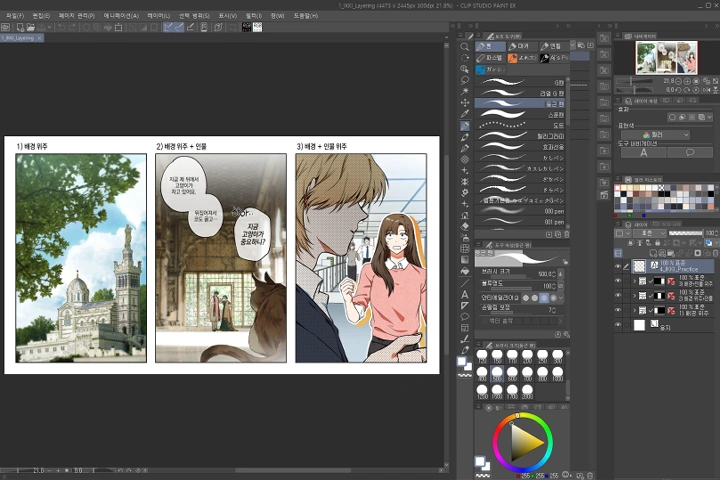The image size is (720, 481).
Task: Select the 파스텔 sub tool group
Action: (x=490, y=58)
